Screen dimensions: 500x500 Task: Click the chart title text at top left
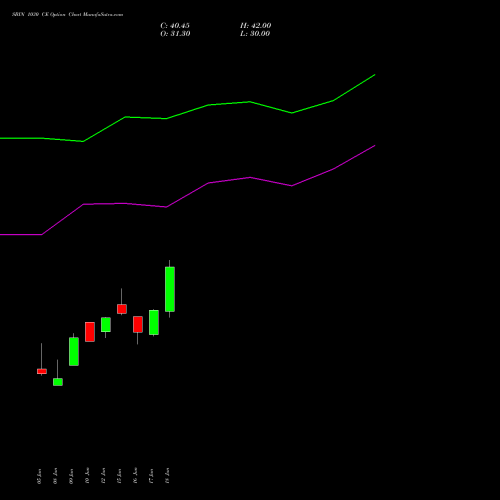click(67, 15)
